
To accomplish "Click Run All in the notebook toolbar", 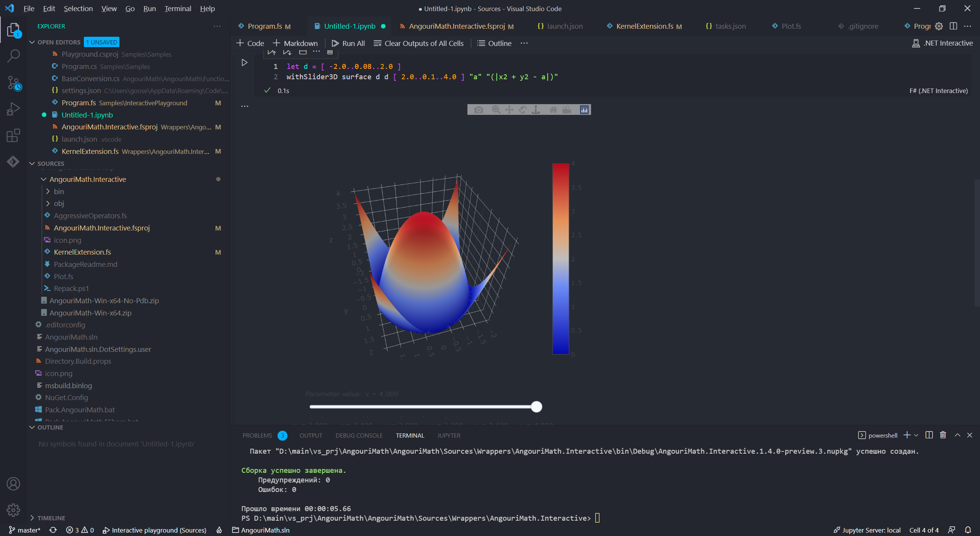I will (x=348, y=43).
